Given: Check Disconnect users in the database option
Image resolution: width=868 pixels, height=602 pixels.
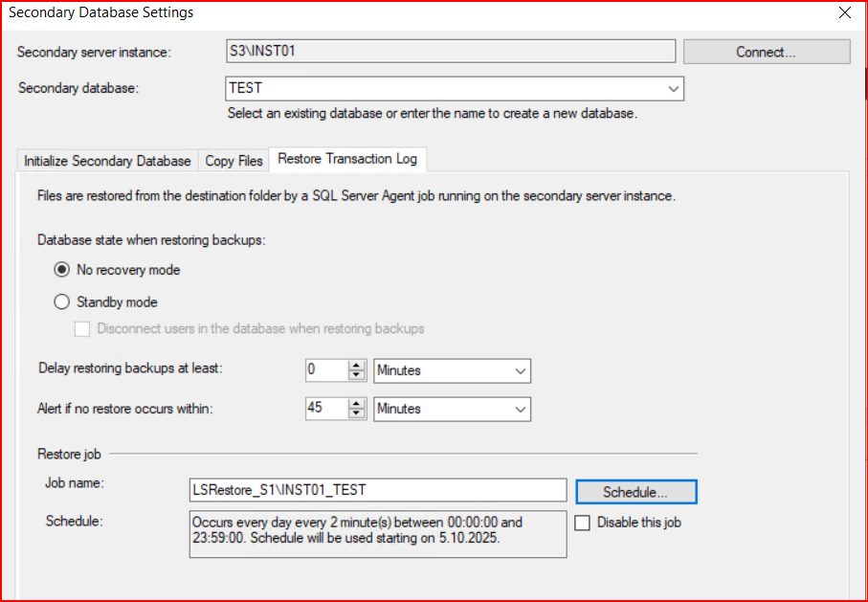Looking at the screenshot, I should (83, 328).
